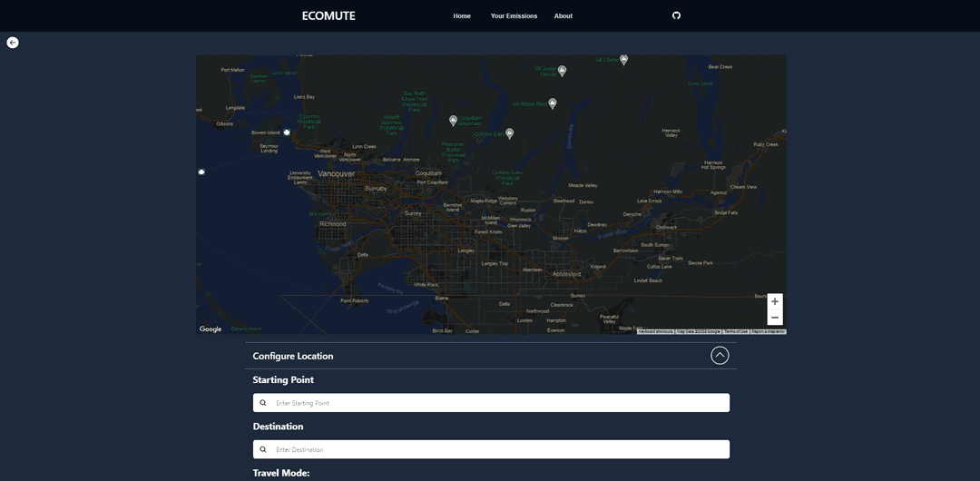
Task: Click the search icon in Starting Point field
Action: pos(263,403)
